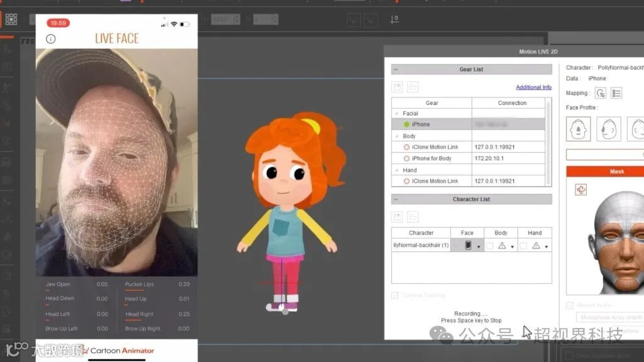
Task: Tap the info icon in Live Face app
Action: 50,39
